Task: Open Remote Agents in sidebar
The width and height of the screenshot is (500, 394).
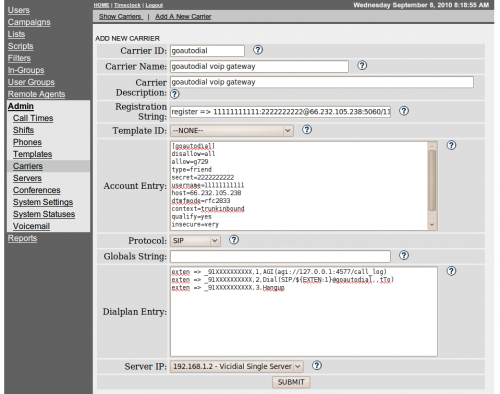Action: (36, 94)
